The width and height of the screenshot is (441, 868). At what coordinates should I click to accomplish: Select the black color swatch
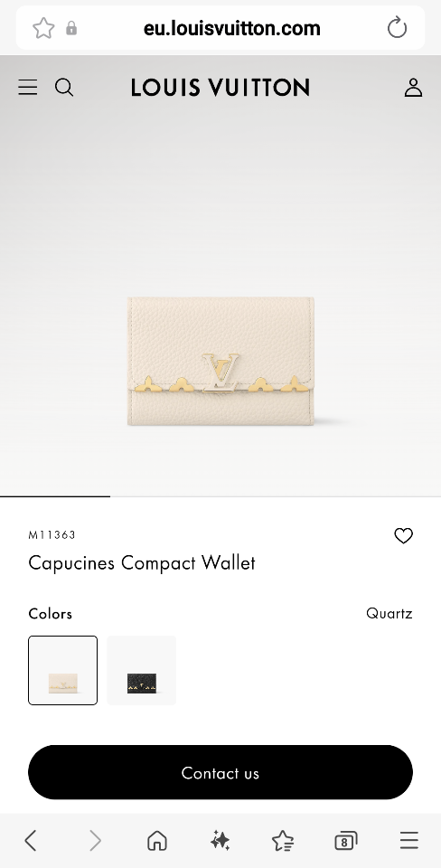coord(142,670)
